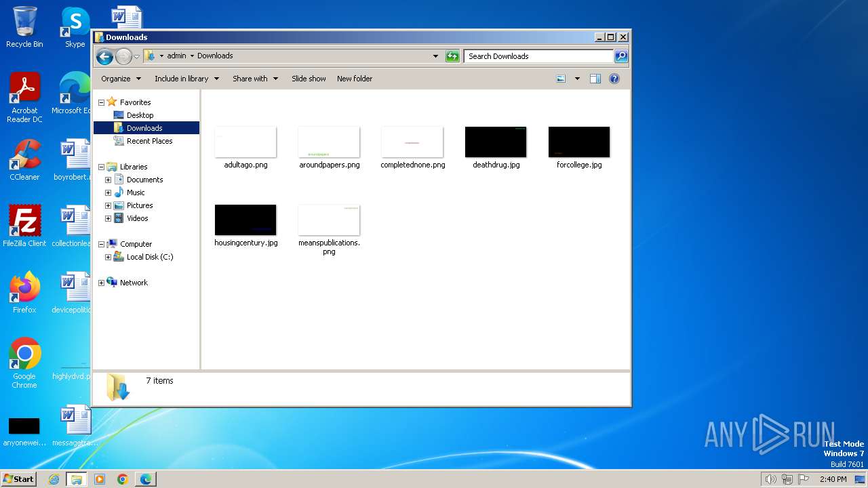The height and width of the screenshot is (488, 868).
Task: Collapse the Computer group
Action: pos(101,244)
